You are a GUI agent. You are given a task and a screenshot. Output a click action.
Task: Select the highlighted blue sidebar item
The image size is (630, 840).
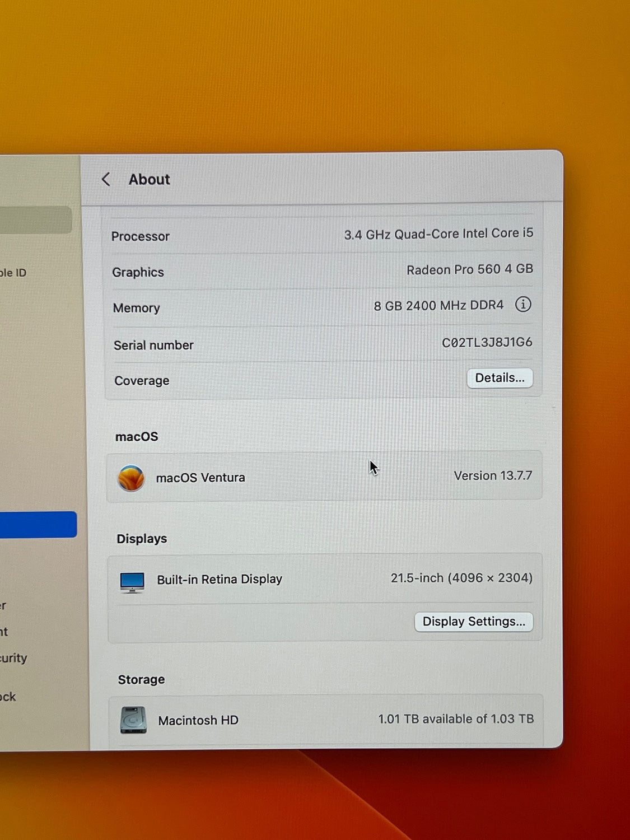pyautogui.click(x=38, y=525)
